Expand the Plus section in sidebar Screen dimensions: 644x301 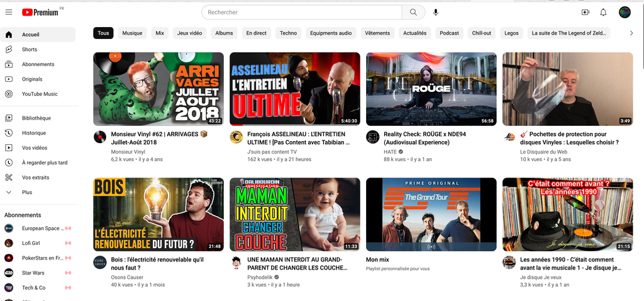(x=27, y=192)
